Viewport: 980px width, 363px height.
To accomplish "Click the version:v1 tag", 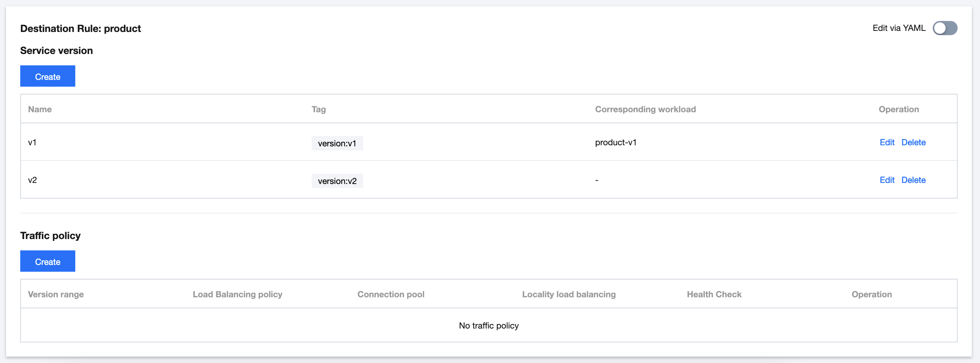I will [x=337, y=143].
